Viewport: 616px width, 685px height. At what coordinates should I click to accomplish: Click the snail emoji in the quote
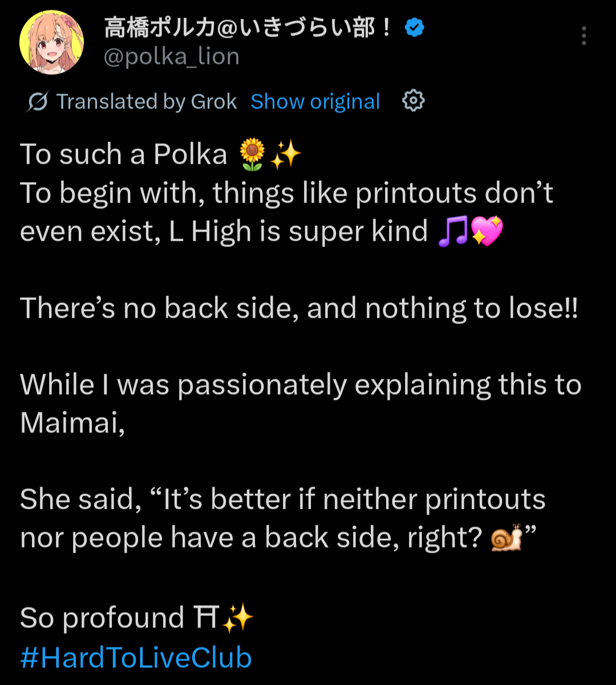pos(506,538)
